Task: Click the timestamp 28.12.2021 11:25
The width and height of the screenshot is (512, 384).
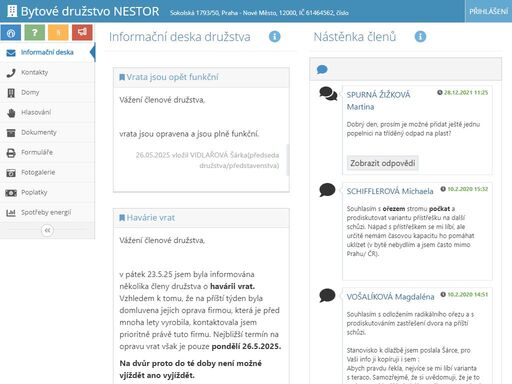Action: click(466, 92)
